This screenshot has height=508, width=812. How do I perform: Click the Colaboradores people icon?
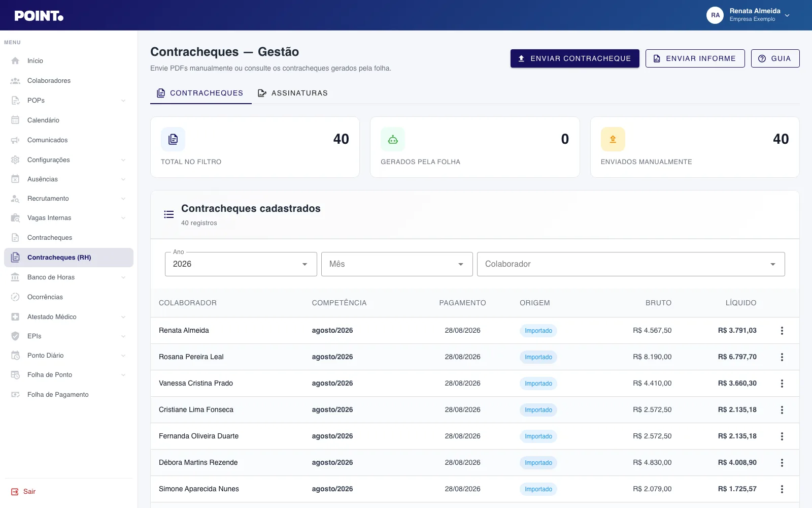pos(15,81)
